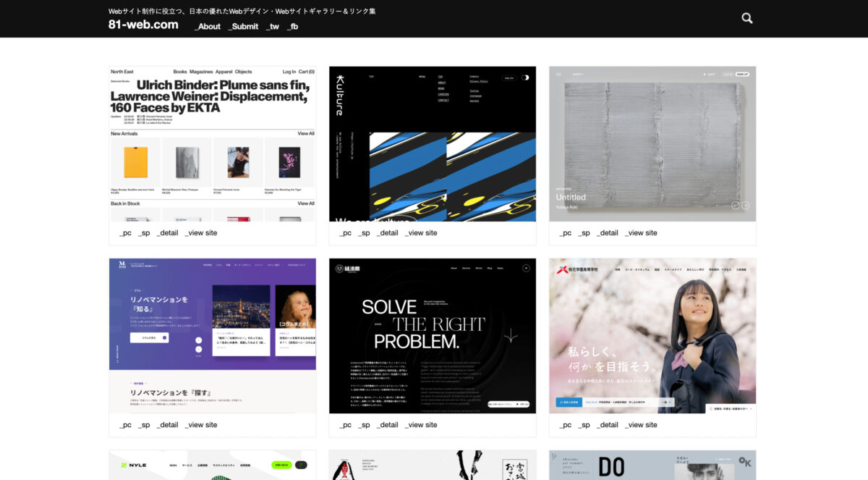
Task: Open the Untitled gray artwork thumbnail
Action: (652, 144)
